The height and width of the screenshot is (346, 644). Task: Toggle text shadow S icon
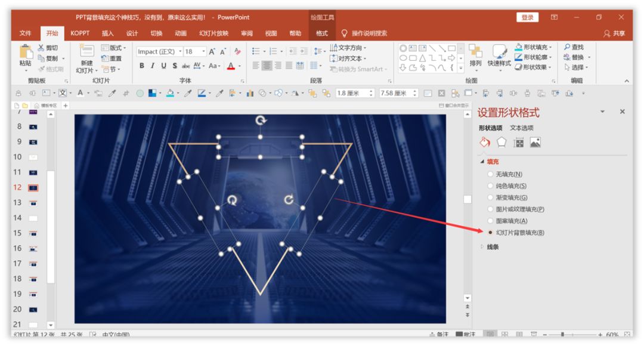pyautogui.click(x=175, y=66)
